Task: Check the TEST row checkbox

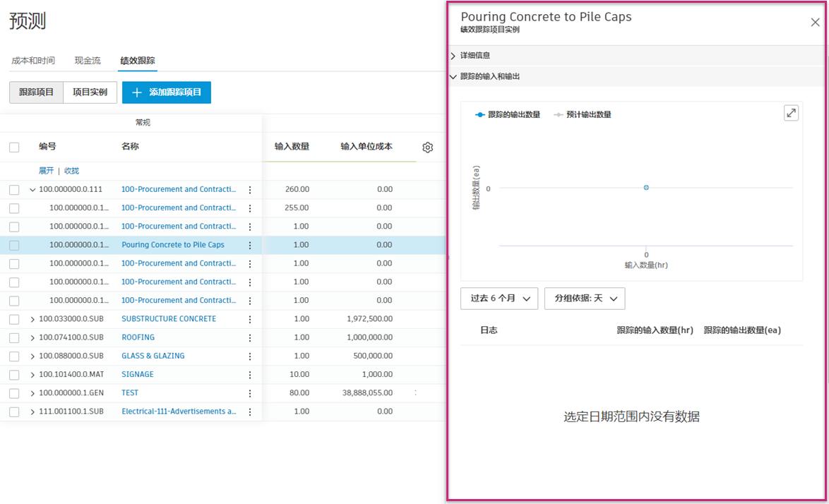Action: (x=14, y=393)
